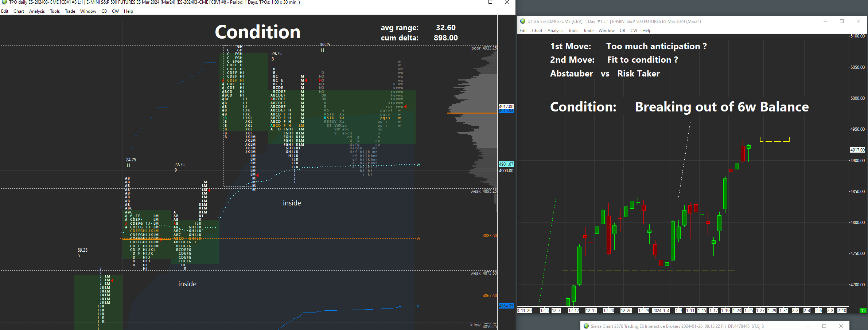Close the Sierra Chart 2576 main window

click(x=841, y=326)
